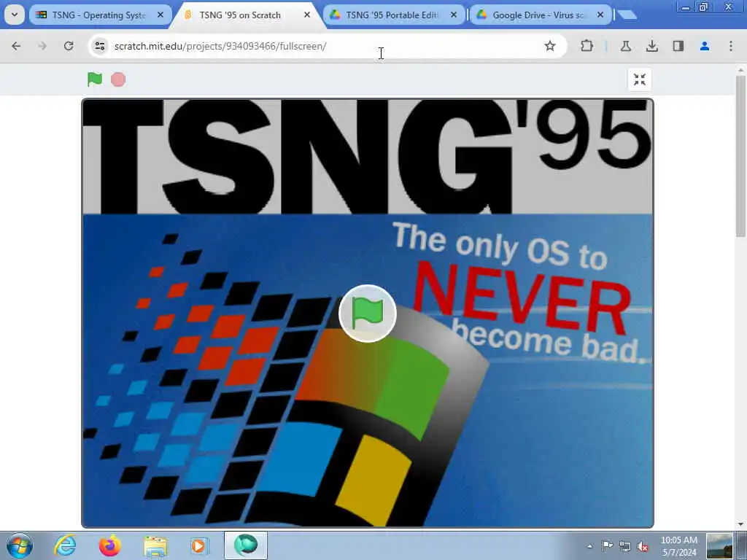Click the red stop button
747x560 pixels.
tap(118, 79)
